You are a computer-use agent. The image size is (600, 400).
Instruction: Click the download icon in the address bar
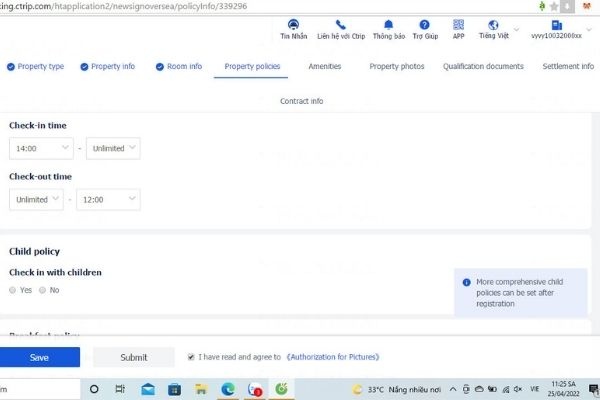coord(567,6)
